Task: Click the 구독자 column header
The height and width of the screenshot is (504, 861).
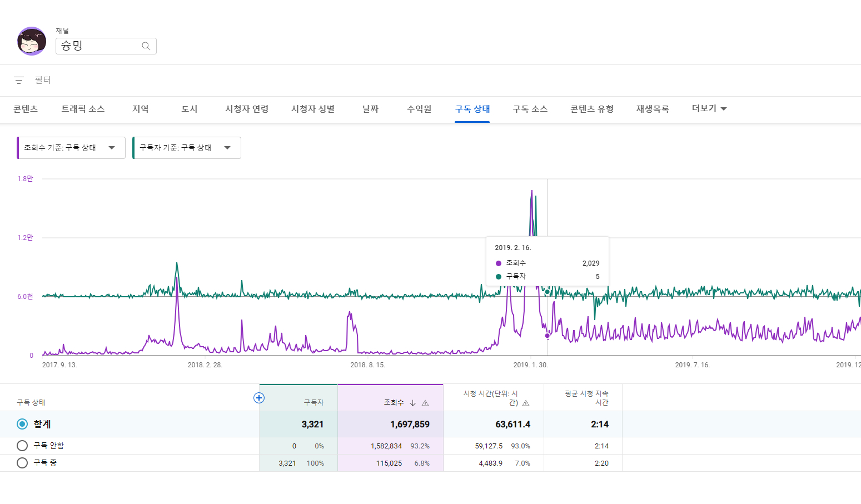Action: click(x=313, y=402)
